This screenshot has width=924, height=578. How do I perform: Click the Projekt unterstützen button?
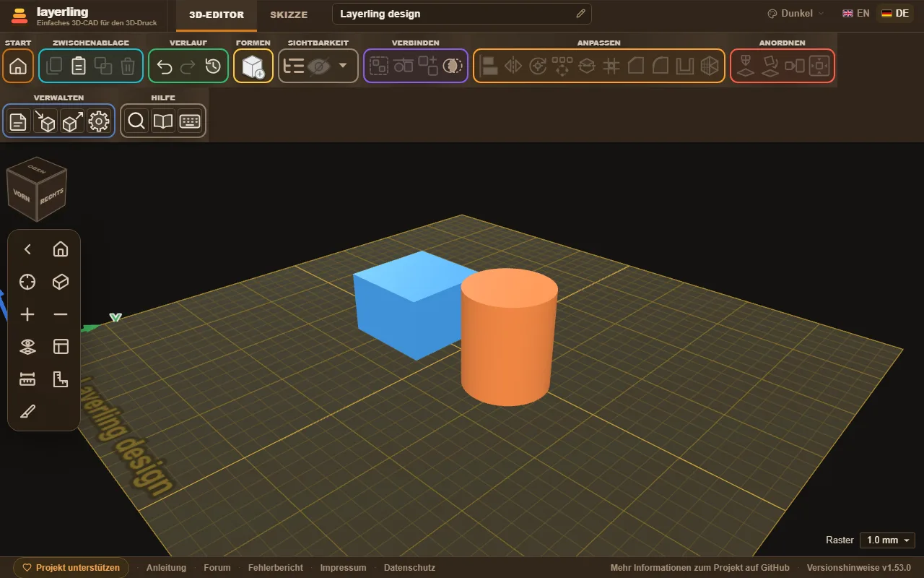coord(71,568)
